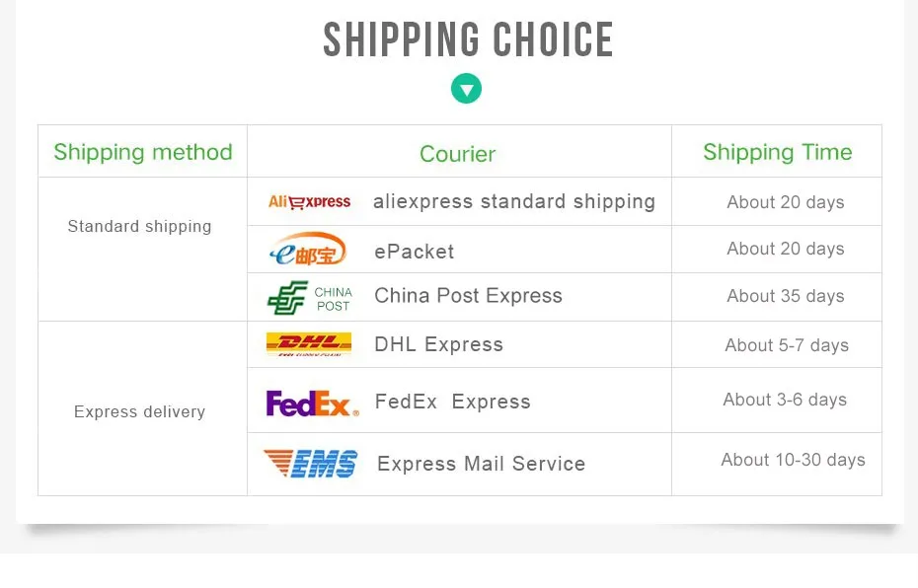
Task: Select the FedEx logo
Action: coord(312,404)
